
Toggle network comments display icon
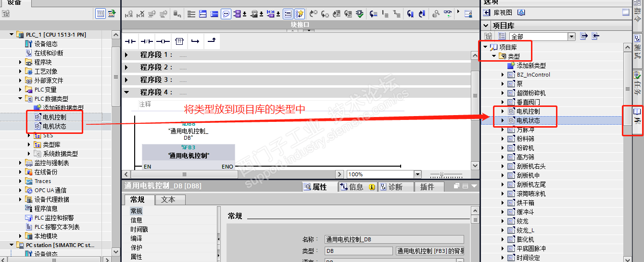(288, 14)
